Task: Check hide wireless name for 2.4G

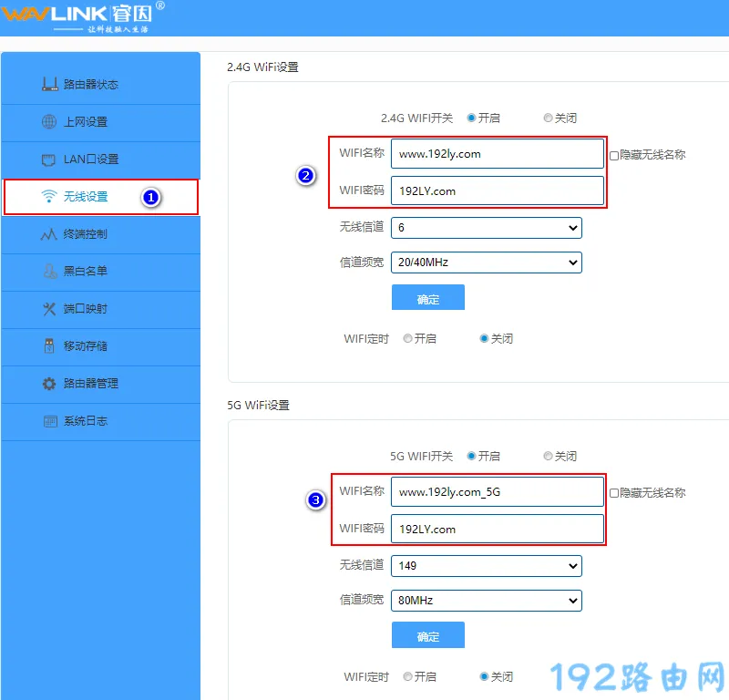Action: tap(614, 156)
